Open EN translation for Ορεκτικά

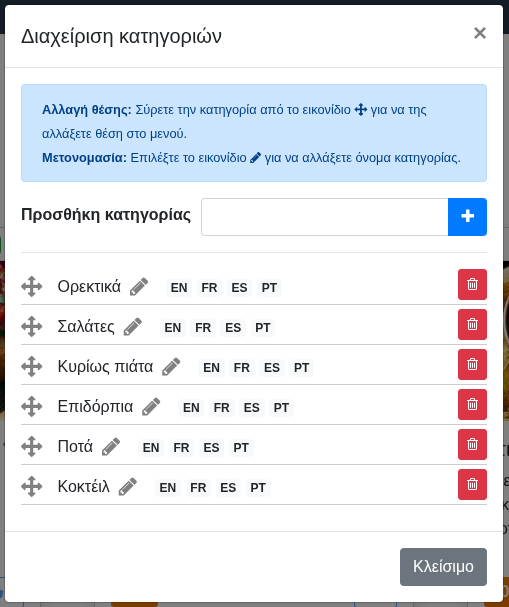coord(179,288)
